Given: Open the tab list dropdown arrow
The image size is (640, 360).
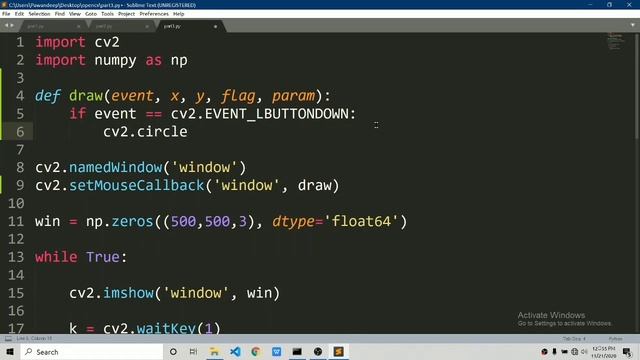Looking at the screenshot, I should (x=633, y=25).
